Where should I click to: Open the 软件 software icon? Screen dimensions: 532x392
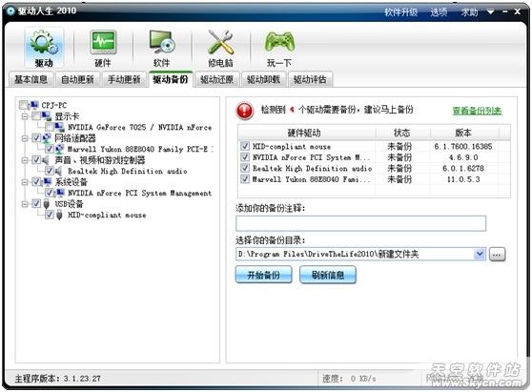(162, 42)
